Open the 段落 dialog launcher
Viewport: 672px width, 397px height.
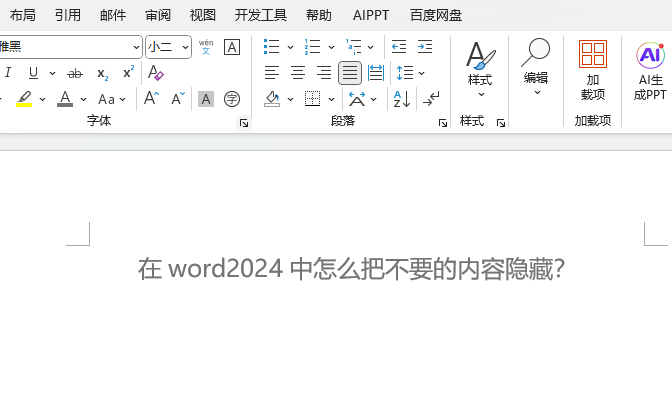coord(443,123)
